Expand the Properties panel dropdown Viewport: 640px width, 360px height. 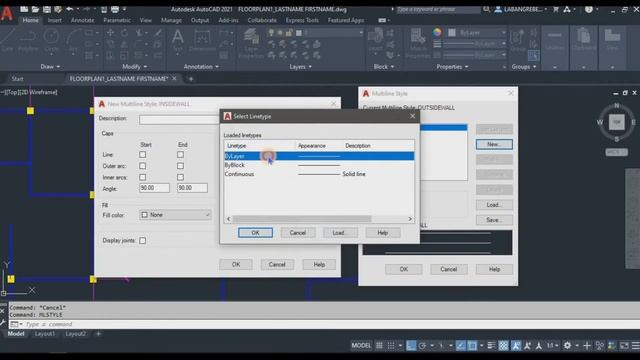pos(452,67)
